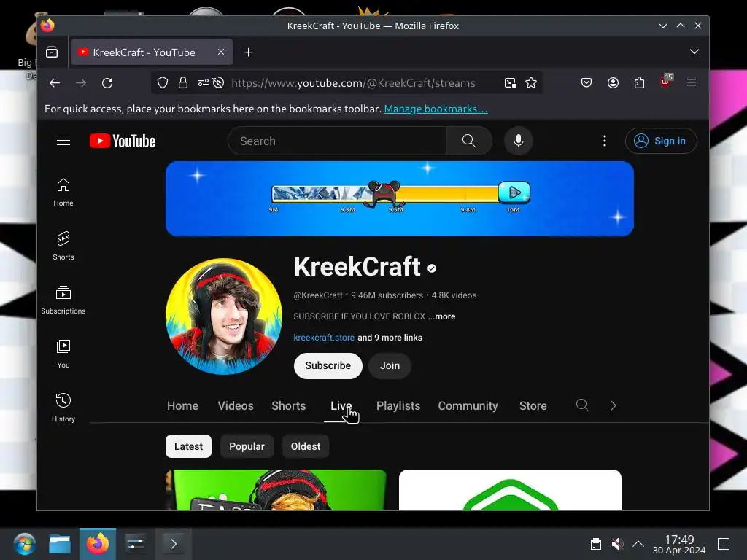Select the Live tab

[341, 405]
